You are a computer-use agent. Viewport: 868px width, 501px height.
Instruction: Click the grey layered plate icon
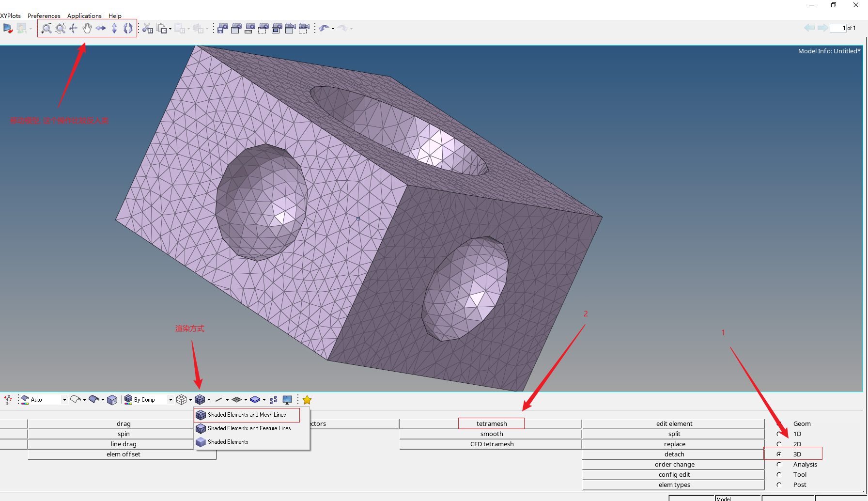[237, 400]
